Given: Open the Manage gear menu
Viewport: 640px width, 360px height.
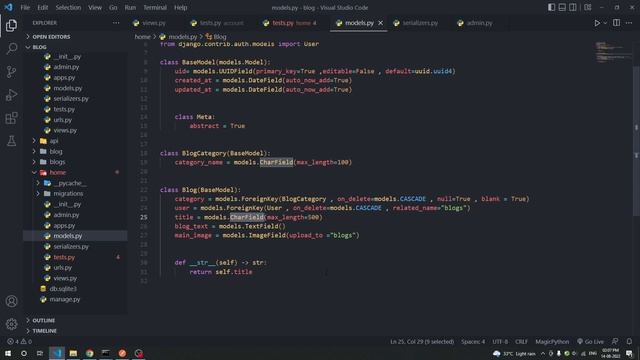Looking at the screenshot, I should pyautogui.click(x=11, y=324).
